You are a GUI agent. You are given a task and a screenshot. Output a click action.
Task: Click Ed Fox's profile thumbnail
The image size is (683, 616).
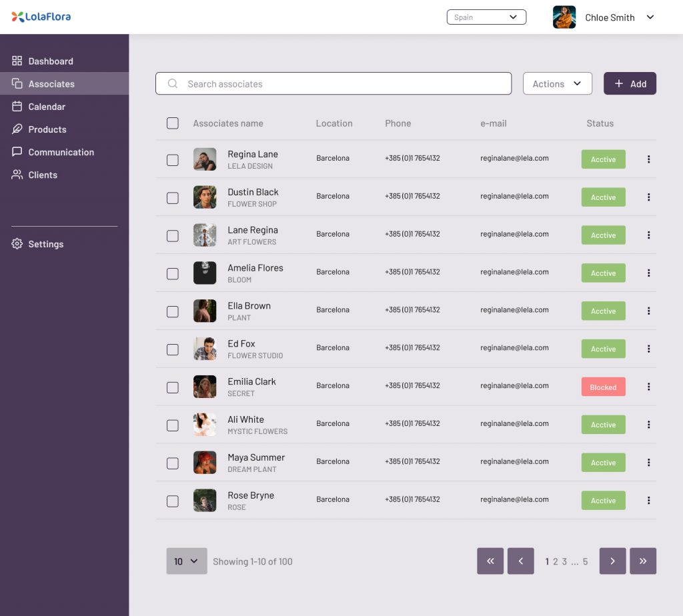(x=205, y=349)
